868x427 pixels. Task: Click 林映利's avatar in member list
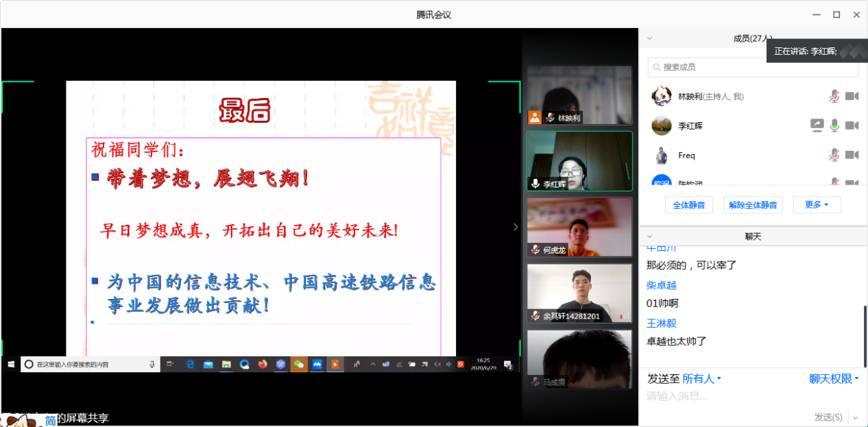pyautogui.click(x=661, y=97)
